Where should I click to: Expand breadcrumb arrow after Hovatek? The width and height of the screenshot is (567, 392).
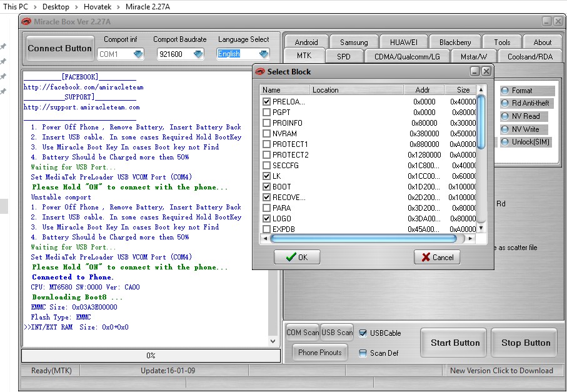(119, 7)
